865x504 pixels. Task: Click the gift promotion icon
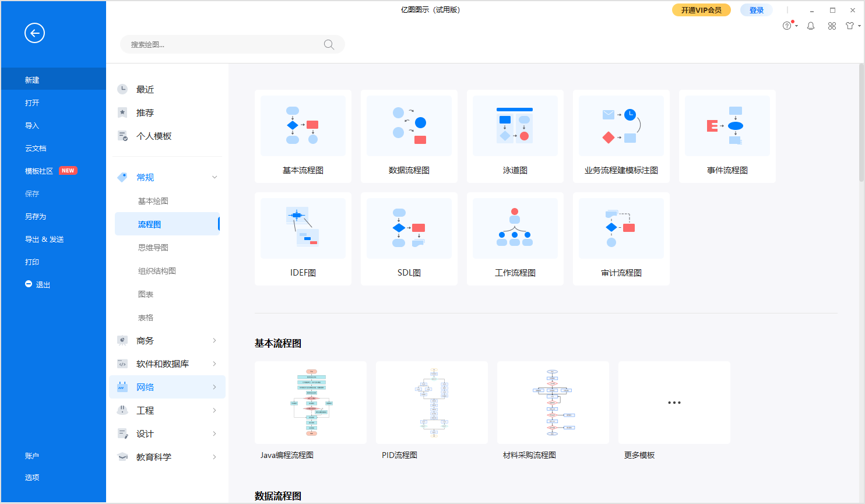(850, 26)
